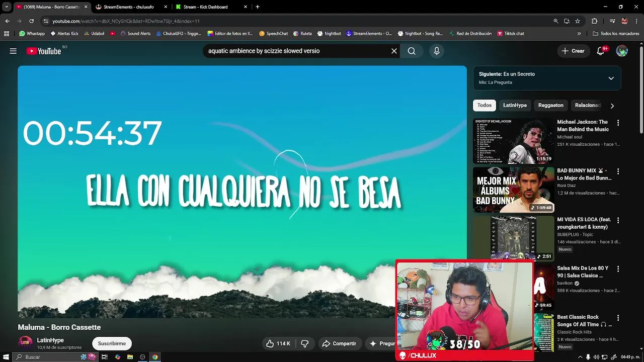Viewport: 644px width, 362px height.
Task: Open Chrome from the taskbar
Action: tap(155, 357)
